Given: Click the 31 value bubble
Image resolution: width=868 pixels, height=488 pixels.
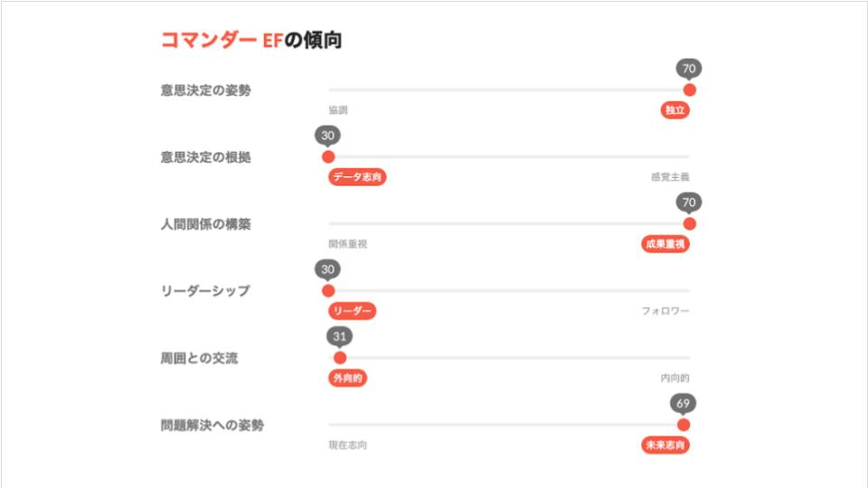Looking at the screenshot, I should click(x=340, y=336).
